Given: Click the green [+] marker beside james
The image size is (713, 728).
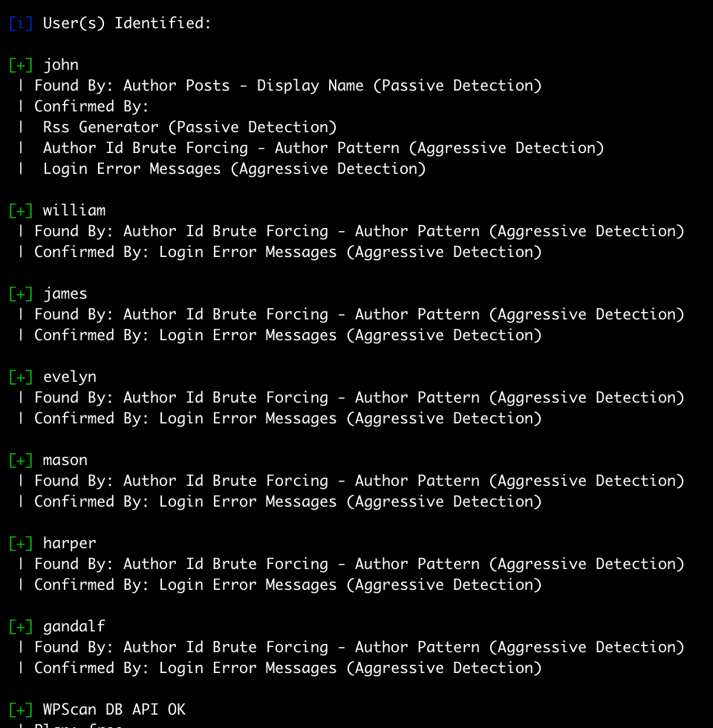Looking at the screenshot, I should [x=21, y=294].
